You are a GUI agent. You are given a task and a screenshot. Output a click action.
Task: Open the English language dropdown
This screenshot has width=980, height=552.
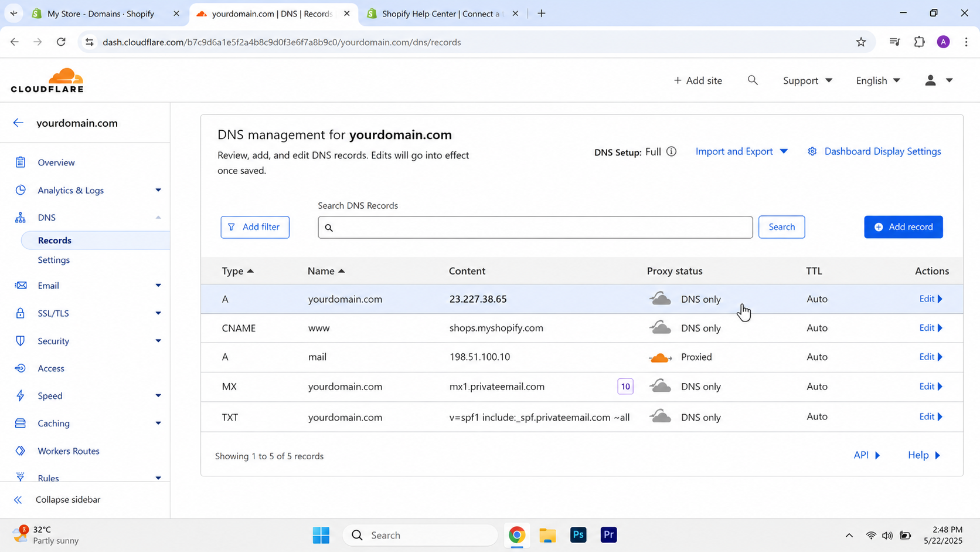pos(878,80)
